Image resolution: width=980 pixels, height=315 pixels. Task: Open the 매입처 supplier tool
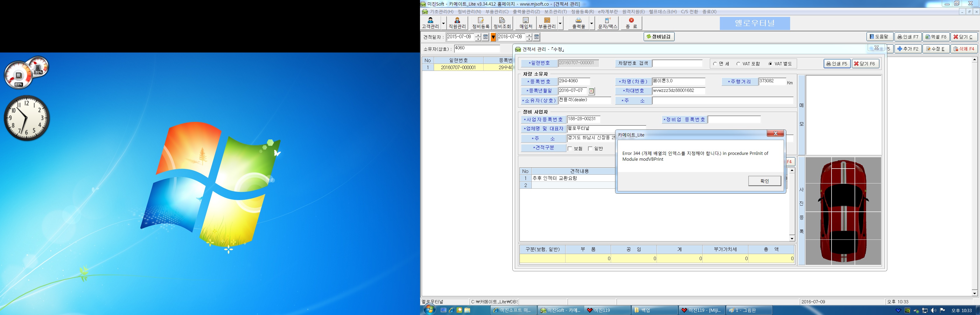[526, 23]
